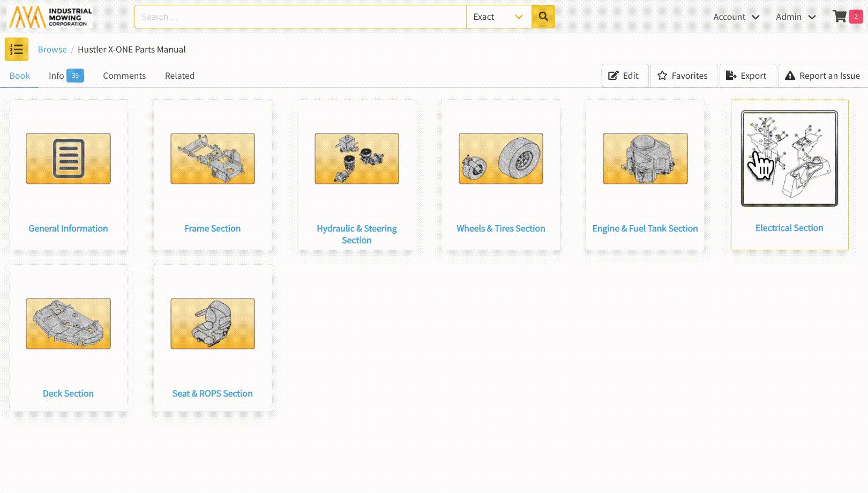Click the search magnifier button
The height and width of the screenshot is (493, 868).
pos(543,17)
